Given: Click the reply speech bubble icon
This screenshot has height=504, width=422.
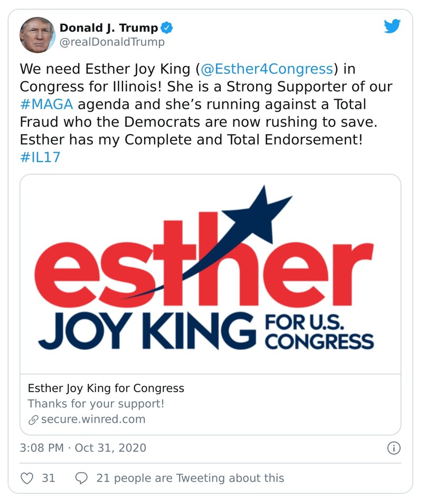Looking at the screenshot, I should pos(81,478).
